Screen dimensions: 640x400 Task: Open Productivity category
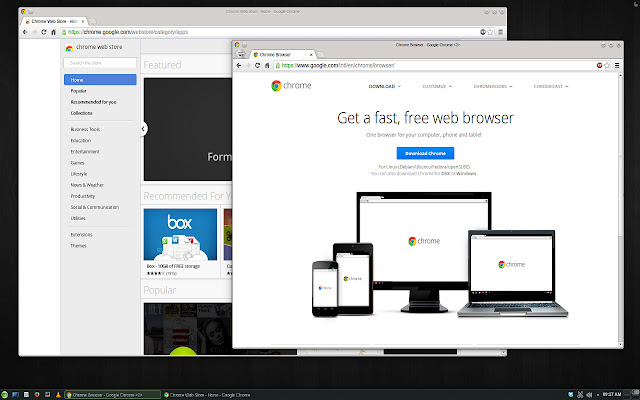point(82,196)
